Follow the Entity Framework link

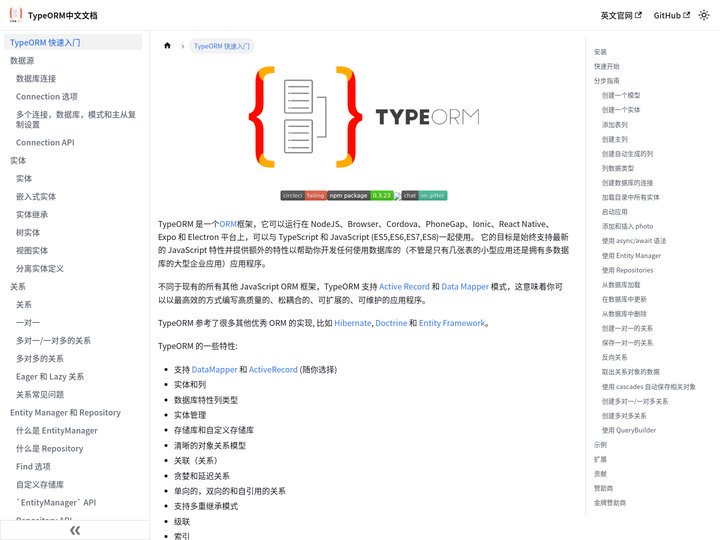coord(452,323)
